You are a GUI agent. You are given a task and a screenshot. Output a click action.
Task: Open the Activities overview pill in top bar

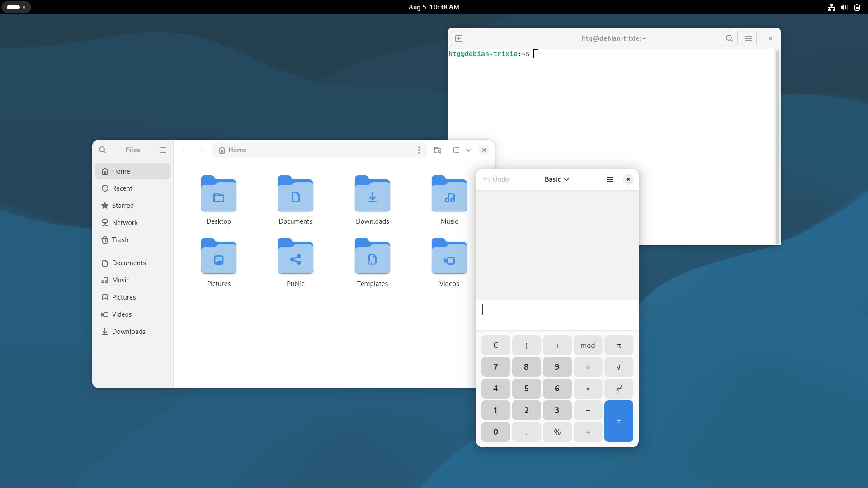[x=16, y=7]
